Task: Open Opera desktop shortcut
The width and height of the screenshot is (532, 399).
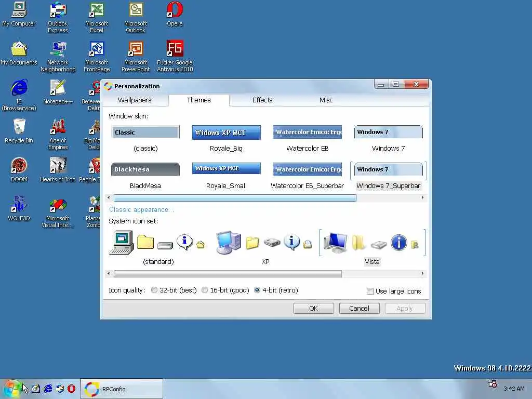Action: [x=175, y=15]
